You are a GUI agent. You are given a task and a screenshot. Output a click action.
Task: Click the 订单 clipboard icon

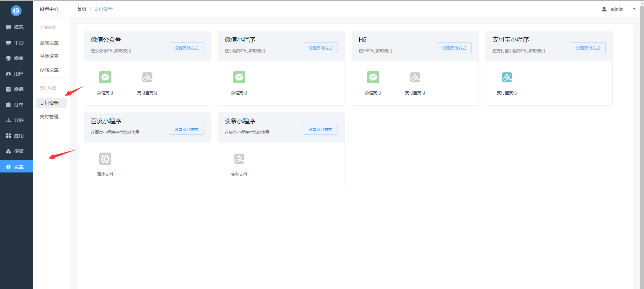point(8,105)
